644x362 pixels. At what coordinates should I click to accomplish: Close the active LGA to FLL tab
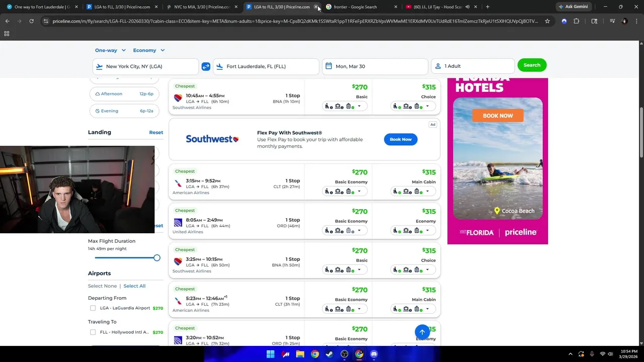(316, 7)
